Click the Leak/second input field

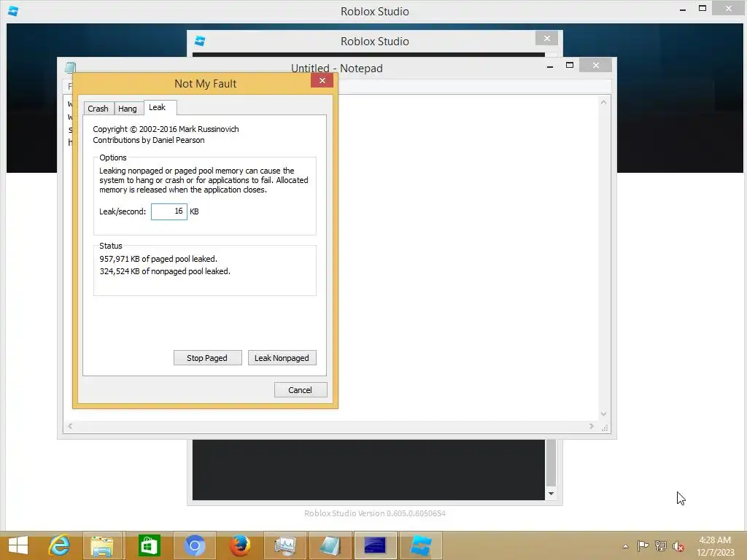(x=169, y=211)
